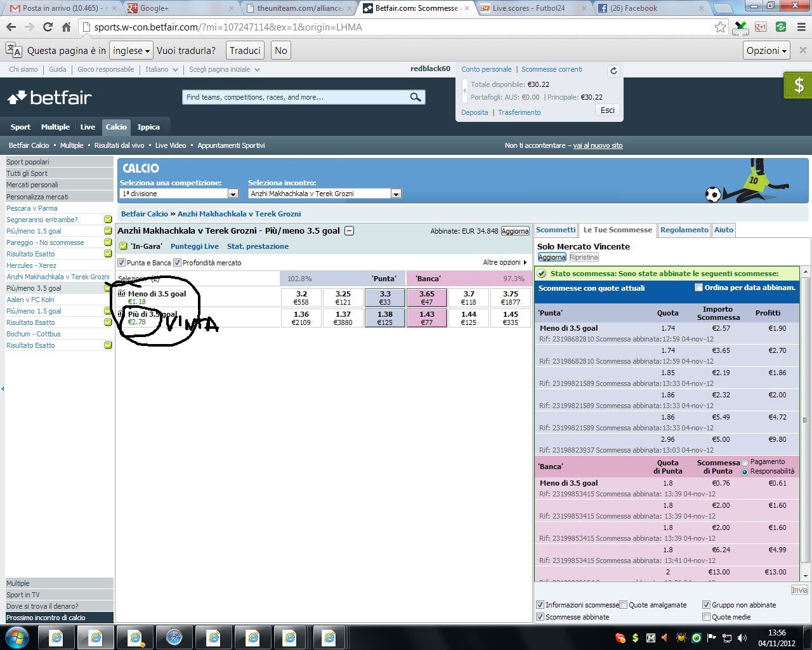This screenshot has width=812, height=650.
Task: Toggle the Profondità mercato checkbox
Action: (x=178, y=263)
